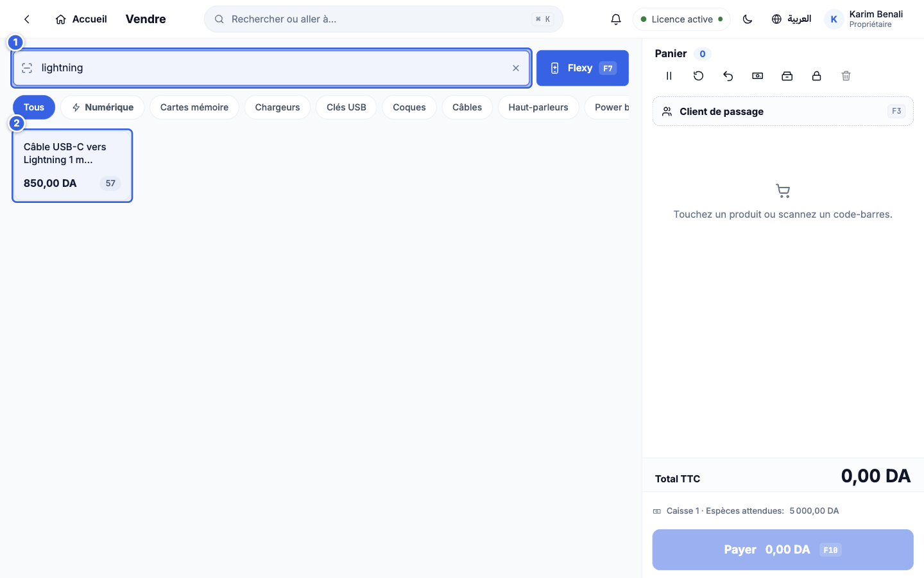The width and height of the screenshot is (924, 578).
Task: Filter products by Chargeurs
Action: (277, 107)
